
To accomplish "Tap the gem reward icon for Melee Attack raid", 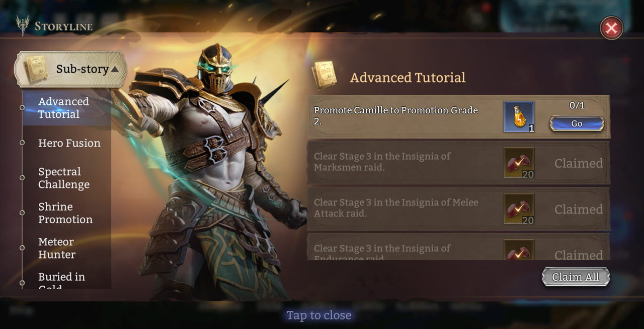I will [x=519, y=209].
